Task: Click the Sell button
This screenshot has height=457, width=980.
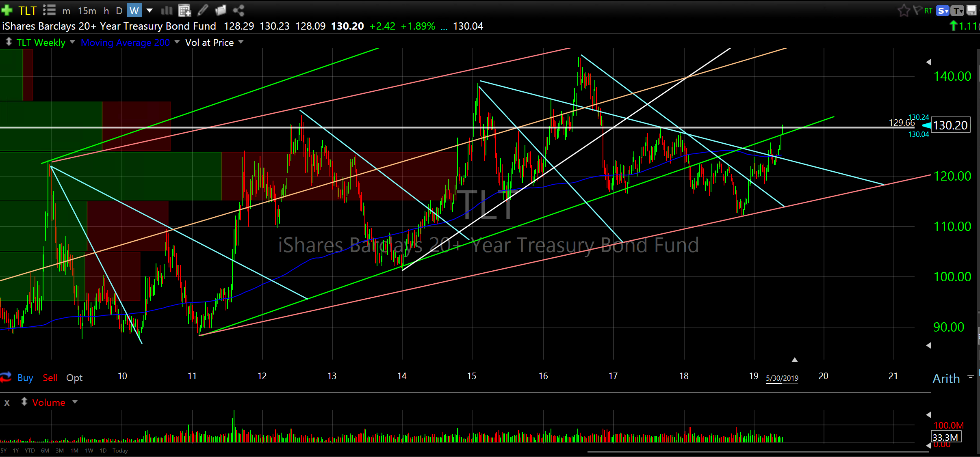Action: click(x=50, y=378)
